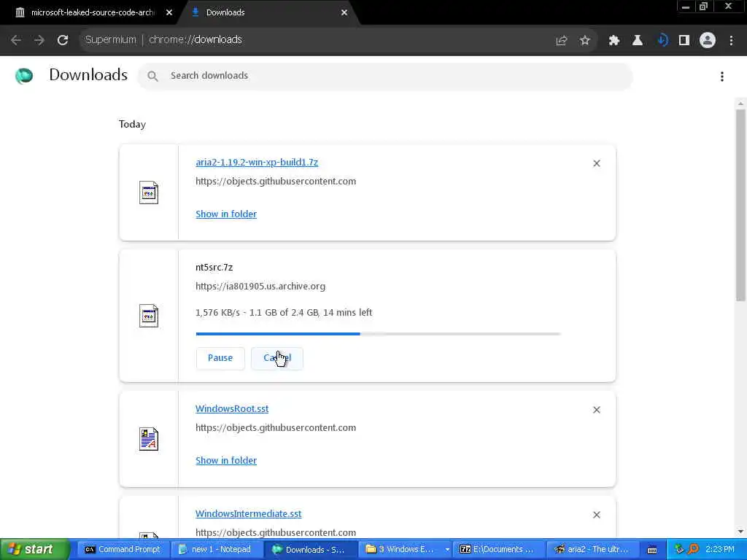Screen dimensions: 747x560
Task: Select the Downloads browser tab
Action: tap(269, 12)
